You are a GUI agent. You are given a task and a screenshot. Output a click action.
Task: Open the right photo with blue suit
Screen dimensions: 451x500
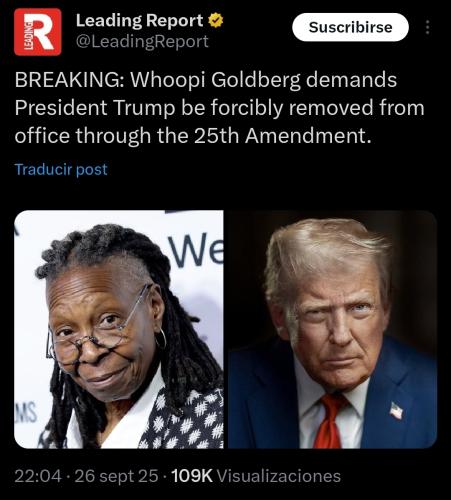tap(332, 329)
